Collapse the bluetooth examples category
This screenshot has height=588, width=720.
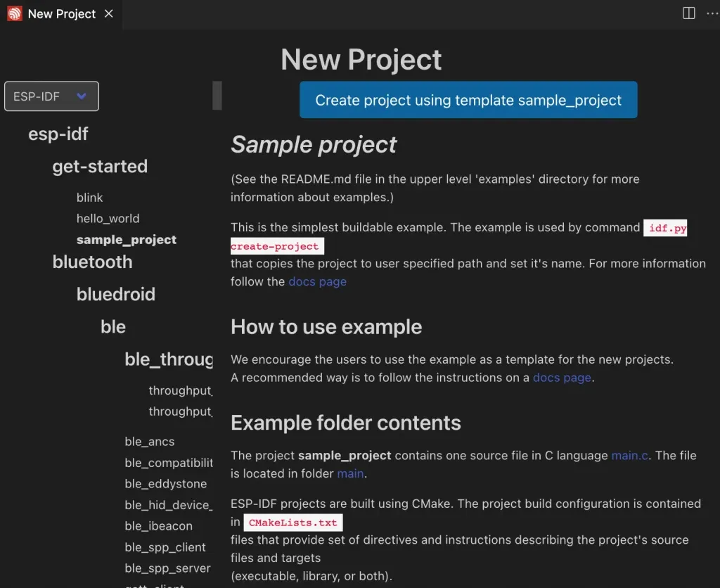tap(92, 262)
